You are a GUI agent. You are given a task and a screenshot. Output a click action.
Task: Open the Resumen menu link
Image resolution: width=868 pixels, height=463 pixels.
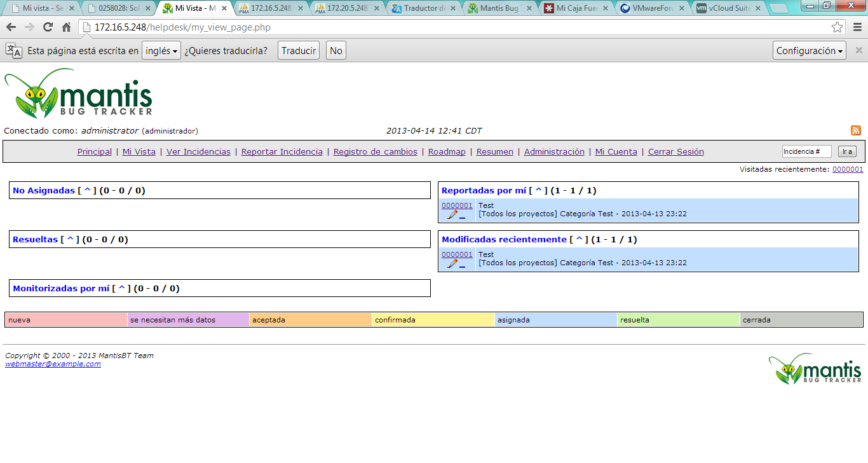pyautogui.click(x=495, y=152)
